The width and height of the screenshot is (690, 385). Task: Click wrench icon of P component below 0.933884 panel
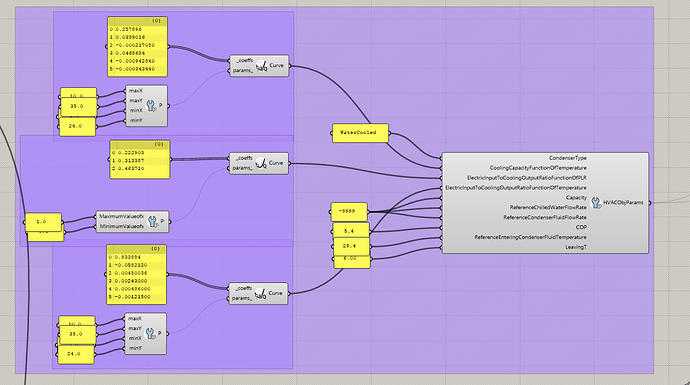pyautogui.click(x=150, y=334)
